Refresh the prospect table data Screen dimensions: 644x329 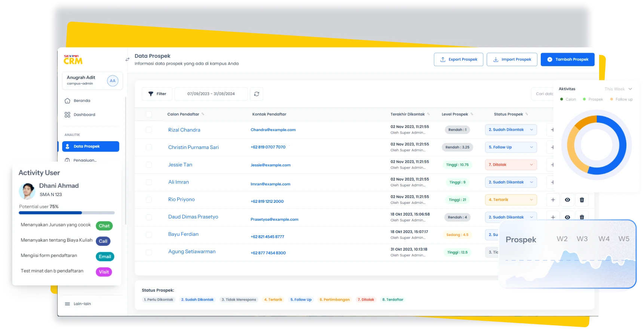257,94
